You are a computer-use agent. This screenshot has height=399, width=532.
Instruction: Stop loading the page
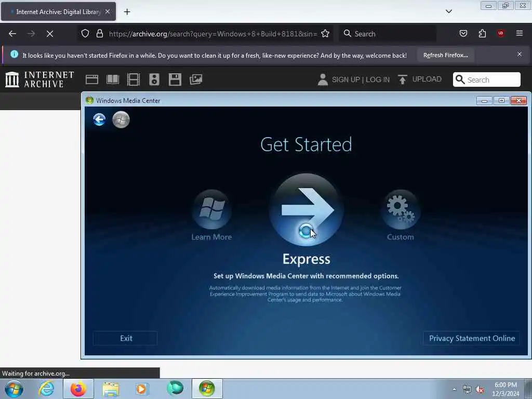pyautogui.click(x=50, y=34)
